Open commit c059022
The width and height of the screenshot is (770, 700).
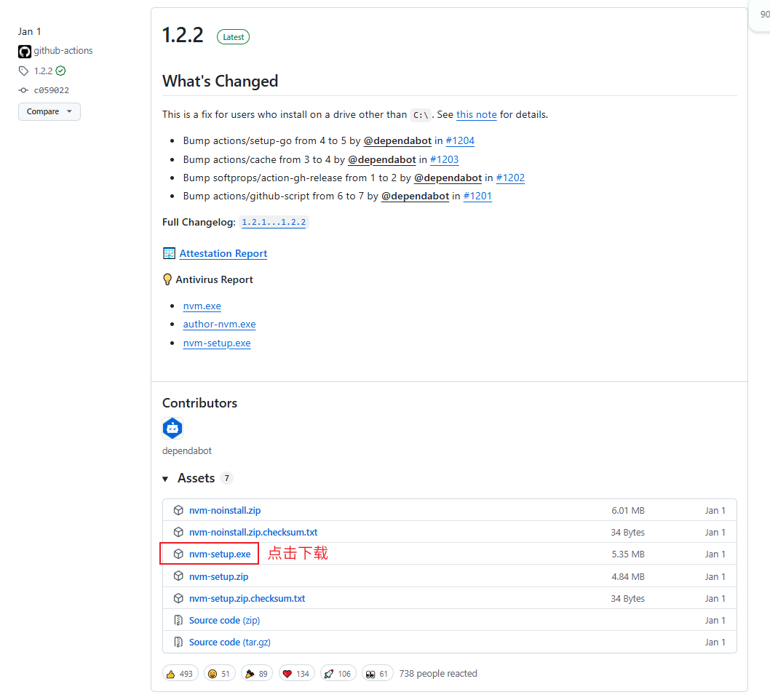pyautogui.click(x=51, y=90)
